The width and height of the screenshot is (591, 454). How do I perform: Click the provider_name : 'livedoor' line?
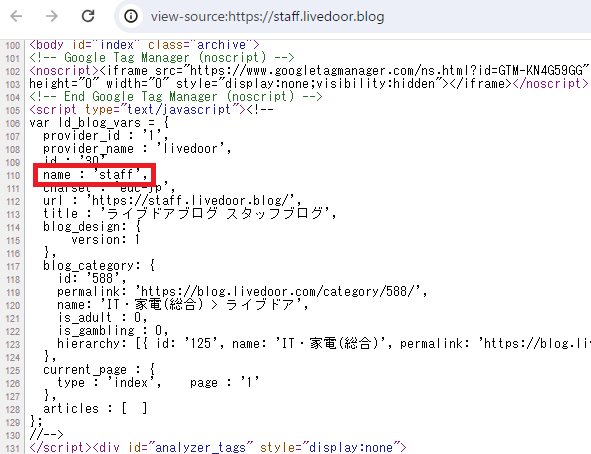137,148
